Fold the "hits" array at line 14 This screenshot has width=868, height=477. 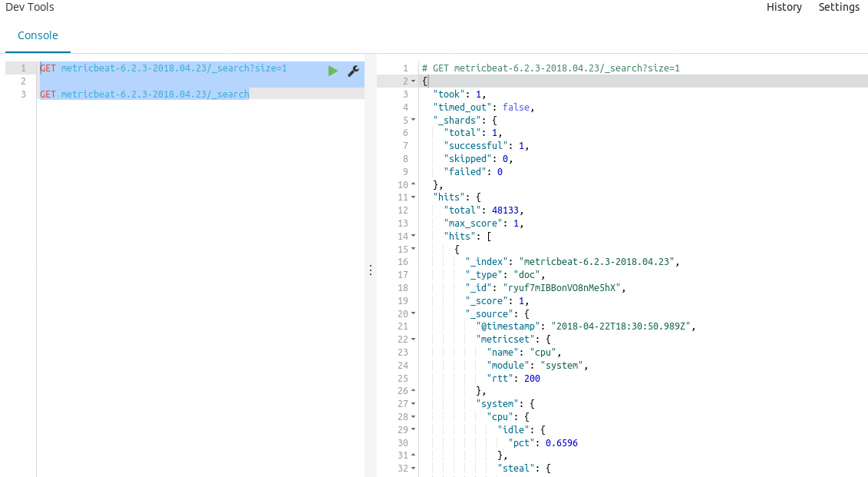[x=413, y=236]
